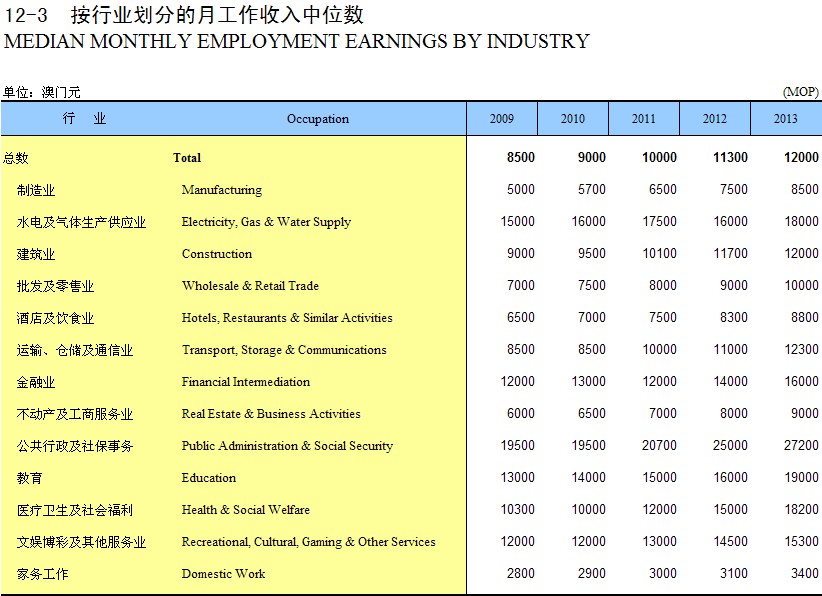Click the Public Administration & Social Security label
The height and width of the screenshot is (596, 822).
click(x=287, y=446)
